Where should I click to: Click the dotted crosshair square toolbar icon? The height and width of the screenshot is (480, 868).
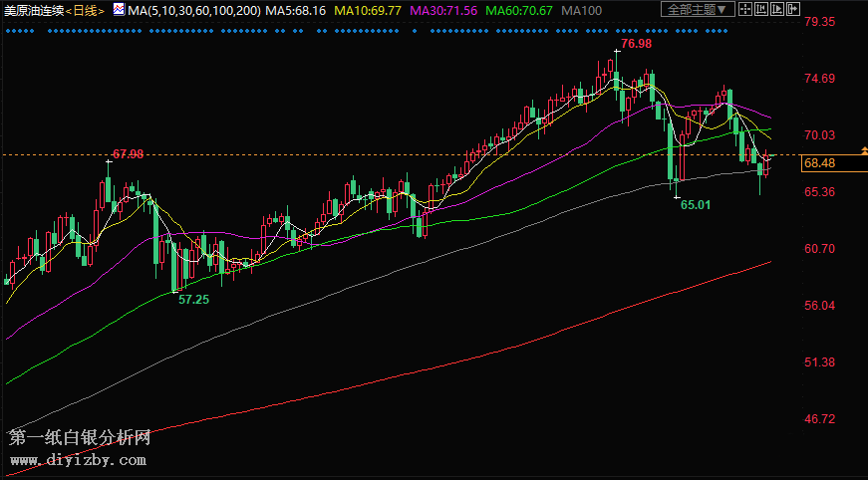[745, 10]
